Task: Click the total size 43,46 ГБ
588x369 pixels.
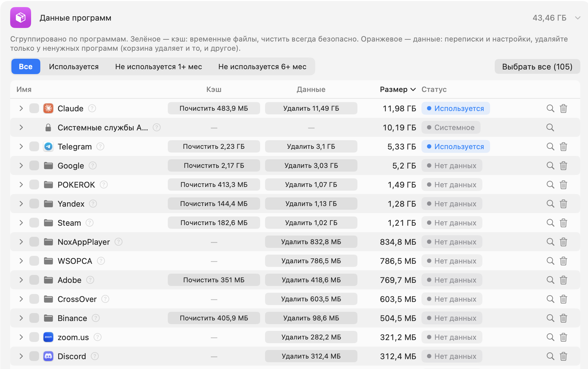Action: (550, 18)
